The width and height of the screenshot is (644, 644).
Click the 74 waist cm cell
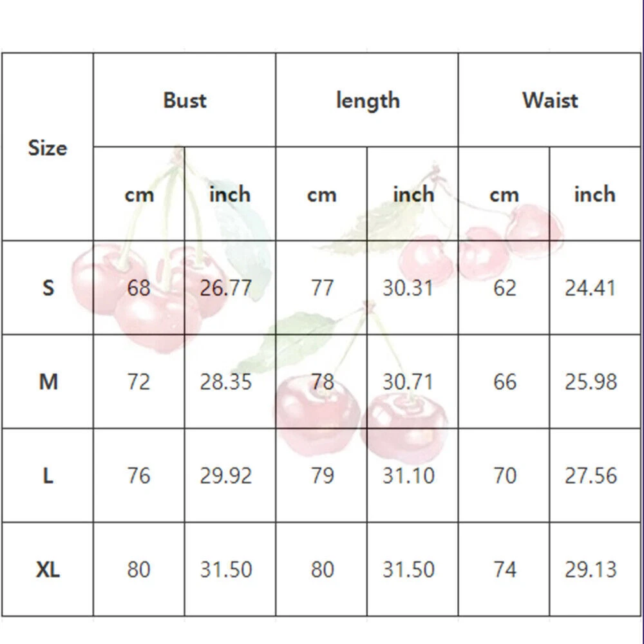pos(504,569)
